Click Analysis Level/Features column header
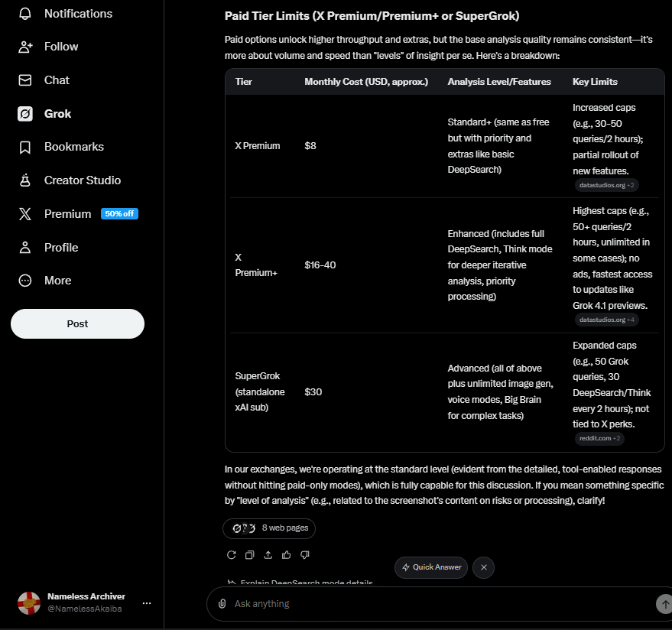 tap(499, 82)
